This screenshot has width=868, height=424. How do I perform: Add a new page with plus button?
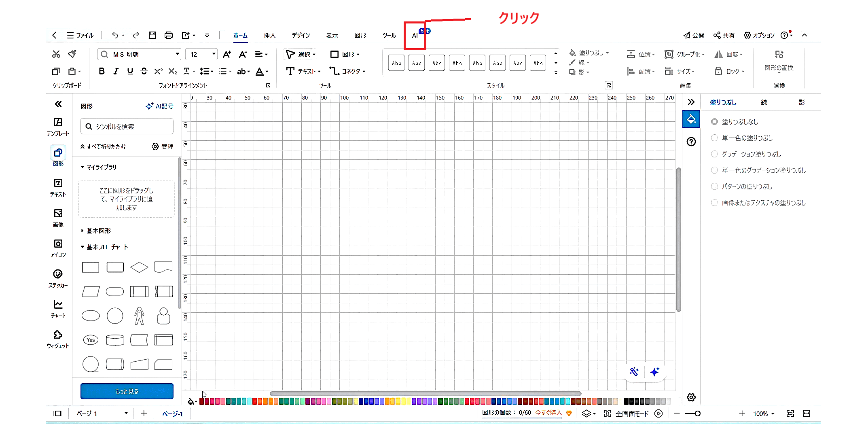coord(144,413)
